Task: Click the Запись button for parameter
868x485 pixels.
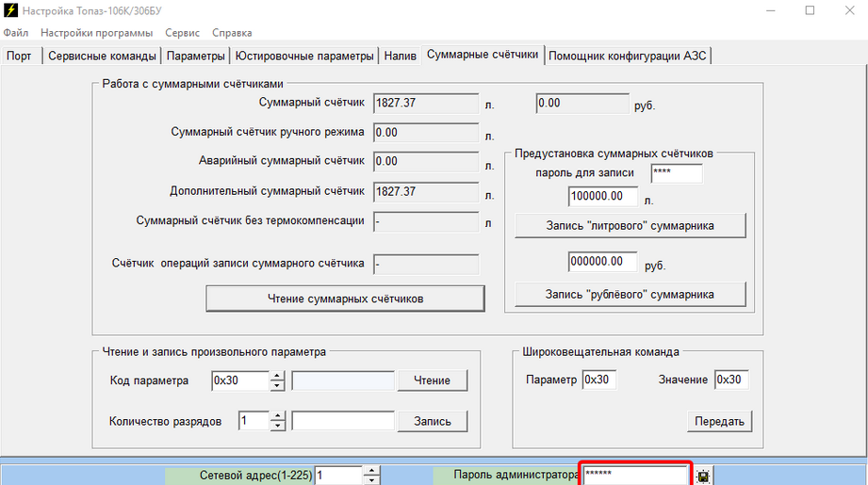Action: tap(433, 421)
